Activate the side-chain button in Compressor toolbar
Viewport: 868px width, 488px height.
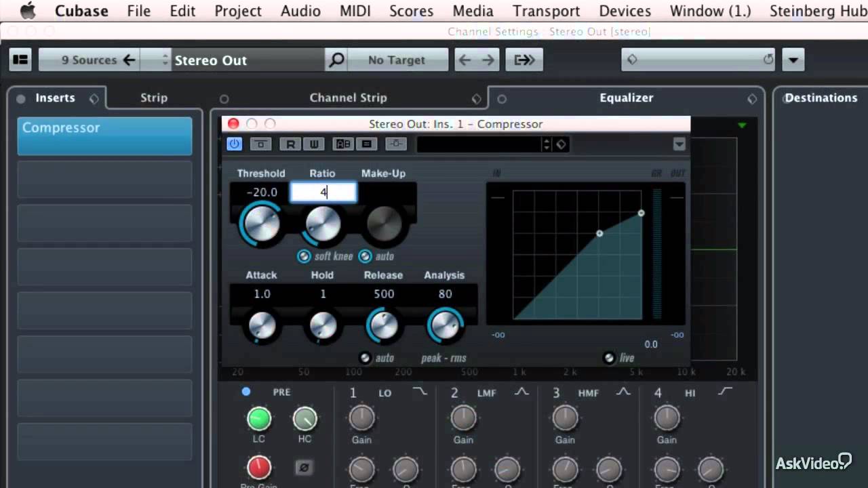click(396, 144)
